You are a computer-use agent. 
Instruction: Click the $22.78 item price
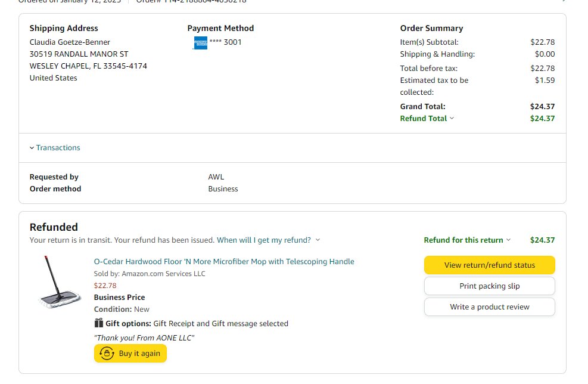(x=105, y=286)
